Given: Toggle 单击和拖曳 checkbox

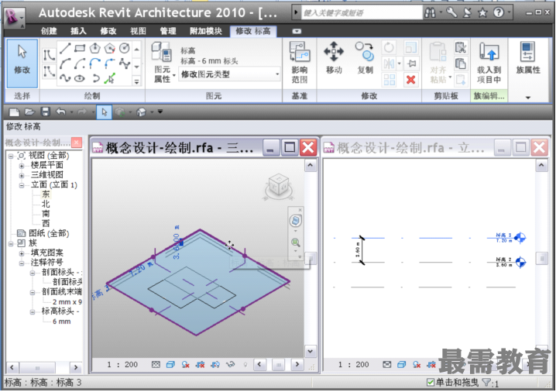Looking at the screenshot, I should point(430,383).
